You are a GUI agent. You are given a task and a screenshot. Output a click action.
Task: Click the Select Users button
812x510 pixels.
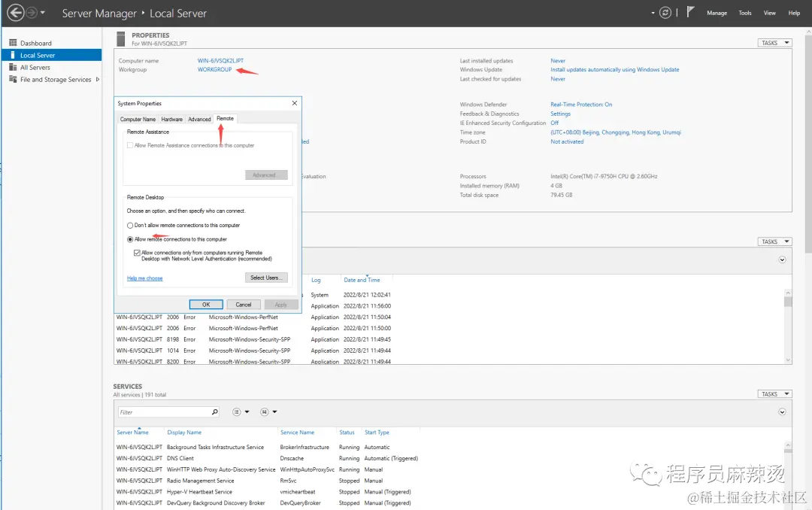click(266, 278)
